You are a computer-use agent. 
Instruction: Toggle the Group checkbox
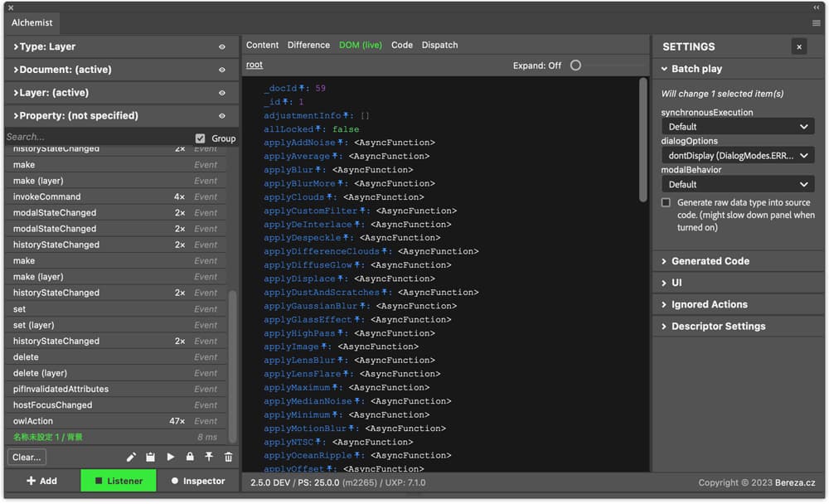[x=200, y=138]
